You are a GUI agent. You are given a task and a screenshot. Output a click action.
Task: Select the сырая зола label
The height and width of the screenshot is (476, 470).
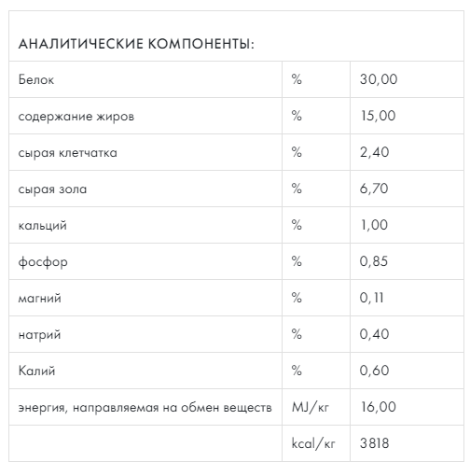(52, 189)
